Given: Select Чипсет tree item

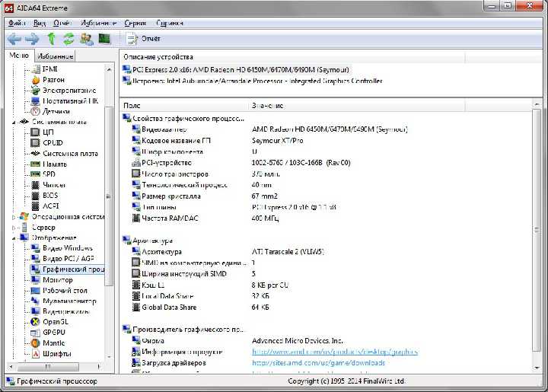Looking at the screenshot, I should pyautogui.click(x=48, y=185).
